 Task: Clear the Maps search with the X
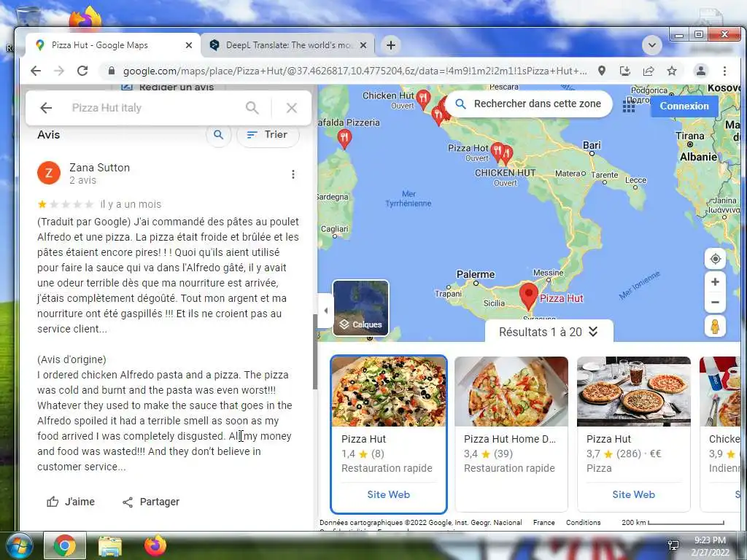(292, 108)
